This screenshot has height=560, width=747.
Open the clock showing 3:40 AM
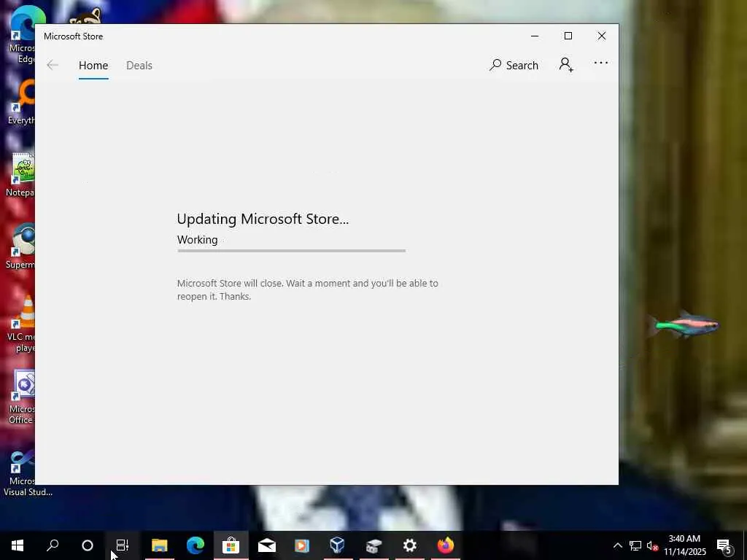tap(684, 545)
